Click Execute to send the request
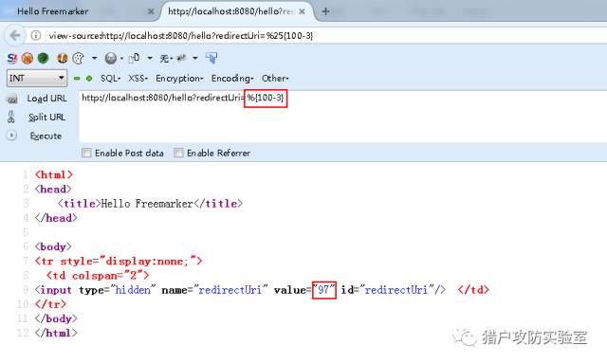This screenshot has width=607, height=364. (x=46, y=136)
